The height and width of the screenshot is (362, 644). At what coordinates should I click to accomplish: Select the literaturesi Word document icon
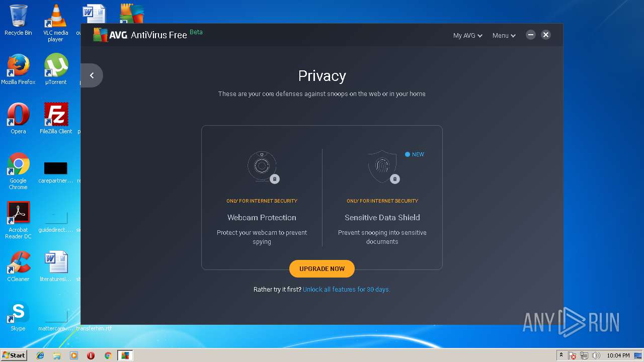pyautogui.click(x=55, y=266)
